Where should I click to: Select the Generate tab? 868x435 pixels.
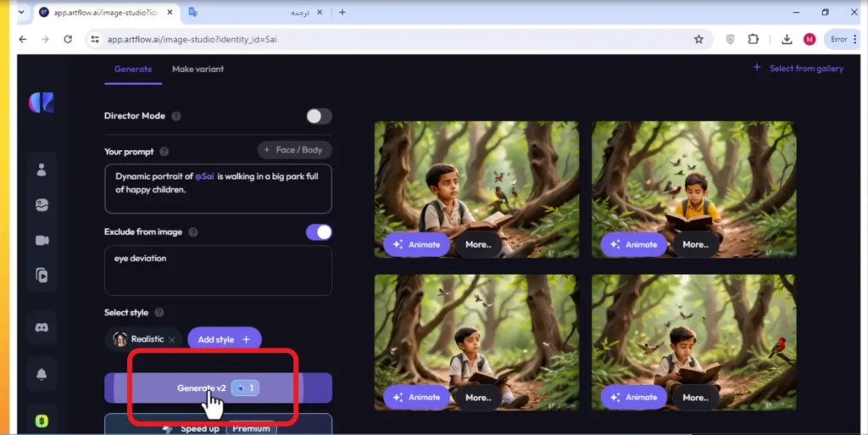point(133,70)
